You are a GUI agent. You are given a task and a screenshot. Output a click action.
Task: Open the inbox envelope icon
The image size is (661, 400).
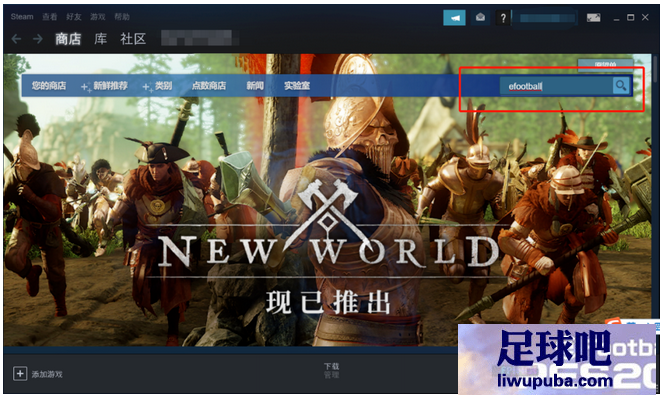tap(480, 18)
